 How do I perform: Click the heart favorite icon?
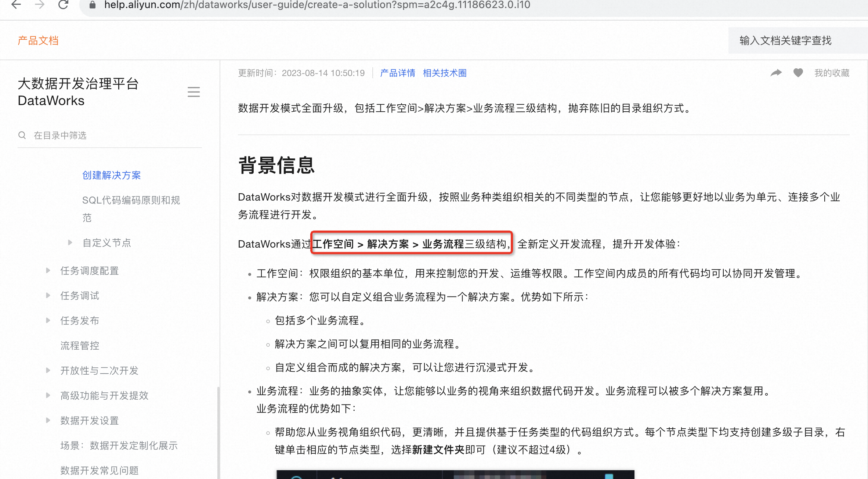point(798,73)
